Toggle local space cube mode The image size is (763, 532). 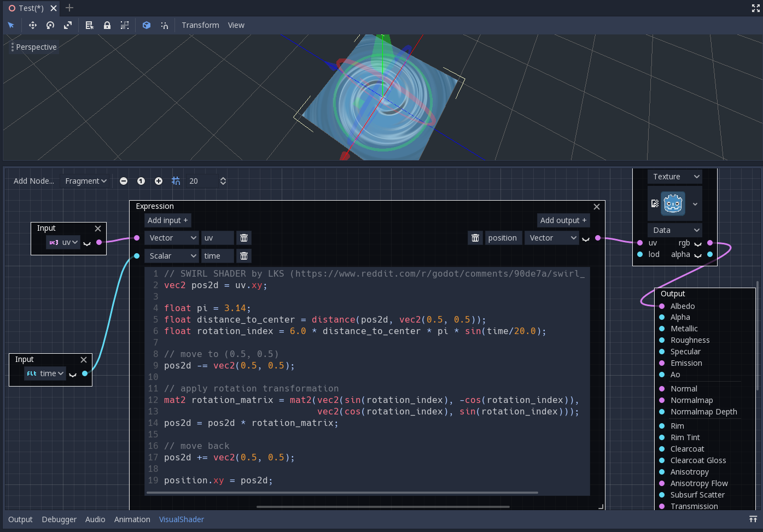(147, 25)
